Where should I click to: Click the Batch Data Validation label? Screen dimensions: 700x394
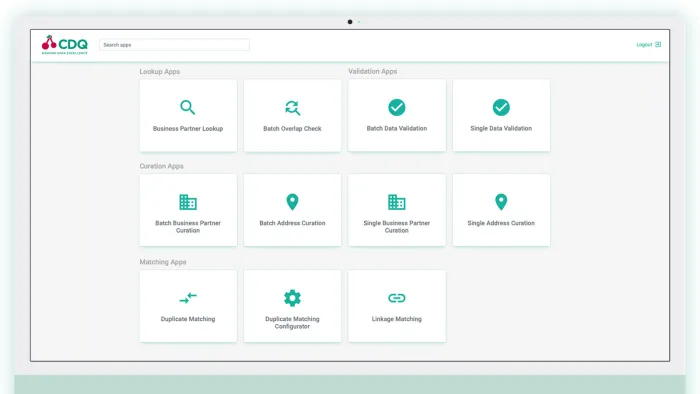(397, 128)
